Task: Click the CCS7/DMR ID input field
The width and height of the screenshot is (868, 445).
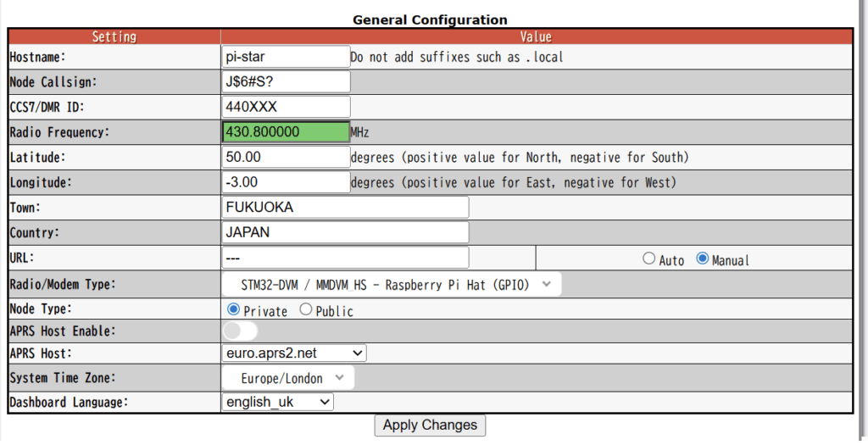Action: pos(287,107)
